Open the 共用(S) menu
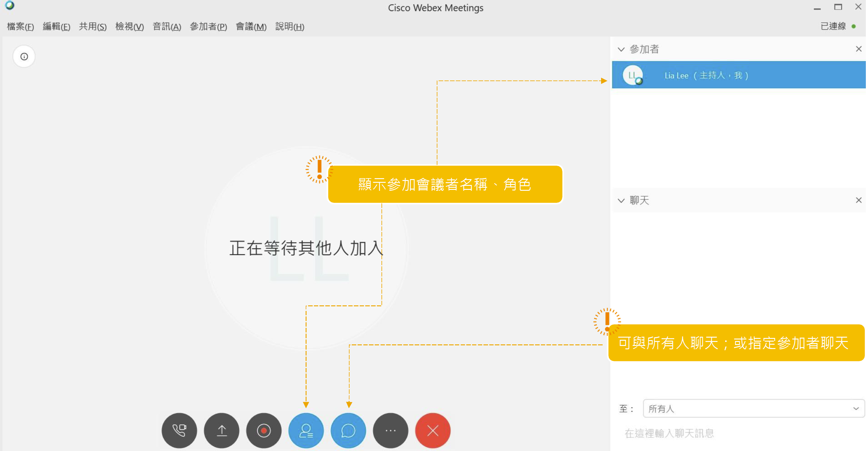The image size is (868, 451). click(93, 26)
